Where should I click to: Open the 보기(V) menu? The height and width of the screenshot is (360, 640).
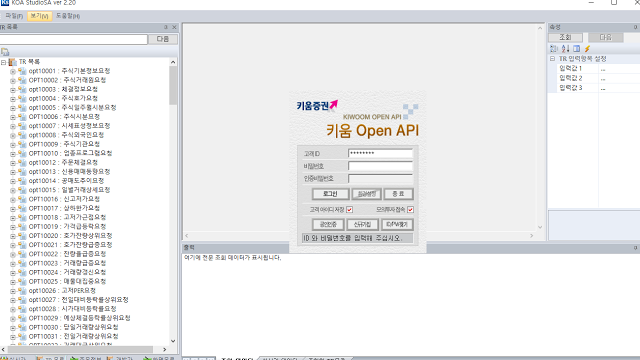click(x=40, y=16)
